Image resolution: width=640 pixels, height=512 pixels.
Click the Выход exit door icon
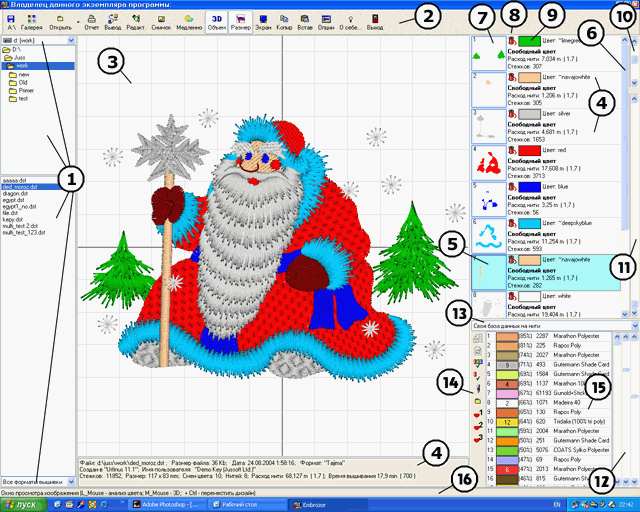click(375, 22)
